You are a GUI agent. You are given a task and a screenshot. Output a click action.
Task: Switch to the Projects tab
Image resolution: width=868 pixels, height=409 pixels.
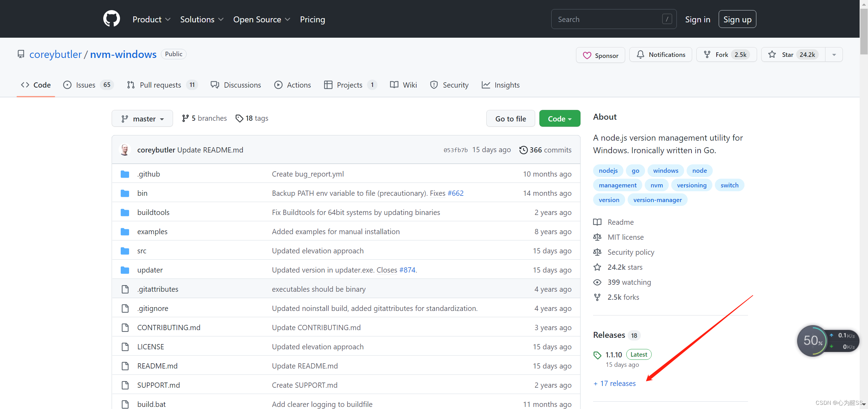click(x=350, y=85)
